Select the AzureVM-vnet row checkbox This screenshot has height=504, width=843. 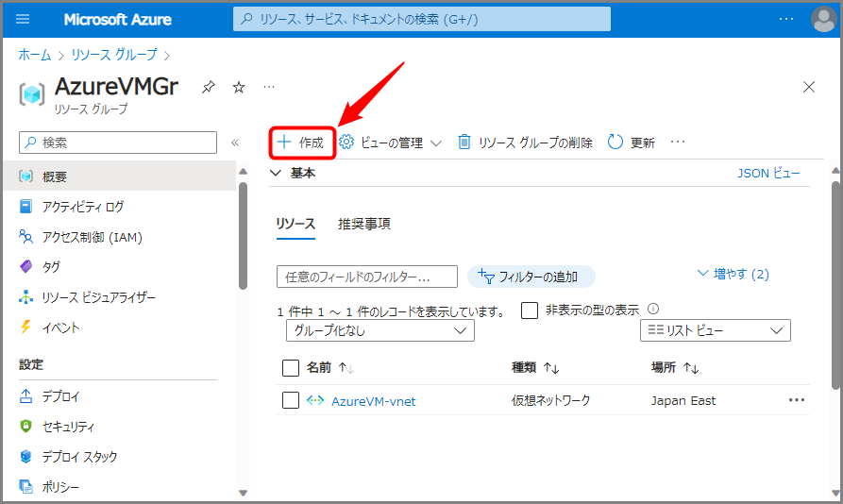[x=291, y=400]
